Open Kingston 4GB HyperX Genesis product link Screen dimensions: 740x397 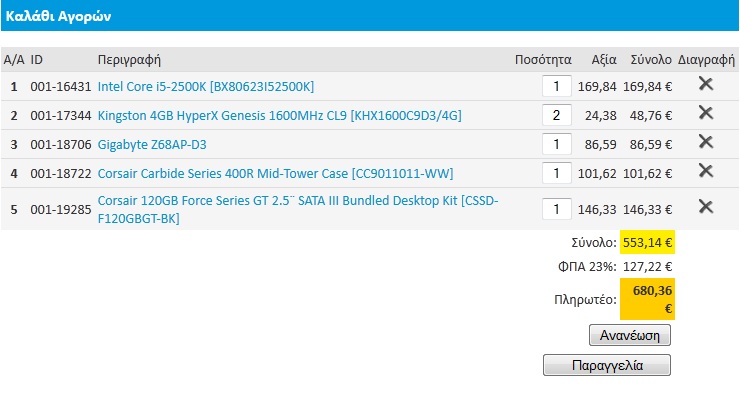(x=279, y=115)
